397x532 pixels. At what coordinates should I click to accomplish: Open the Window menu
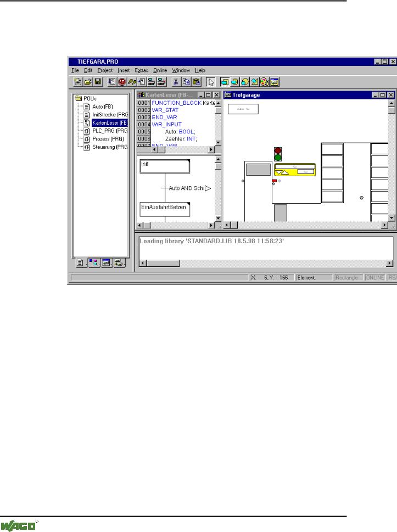coord(181,70)
